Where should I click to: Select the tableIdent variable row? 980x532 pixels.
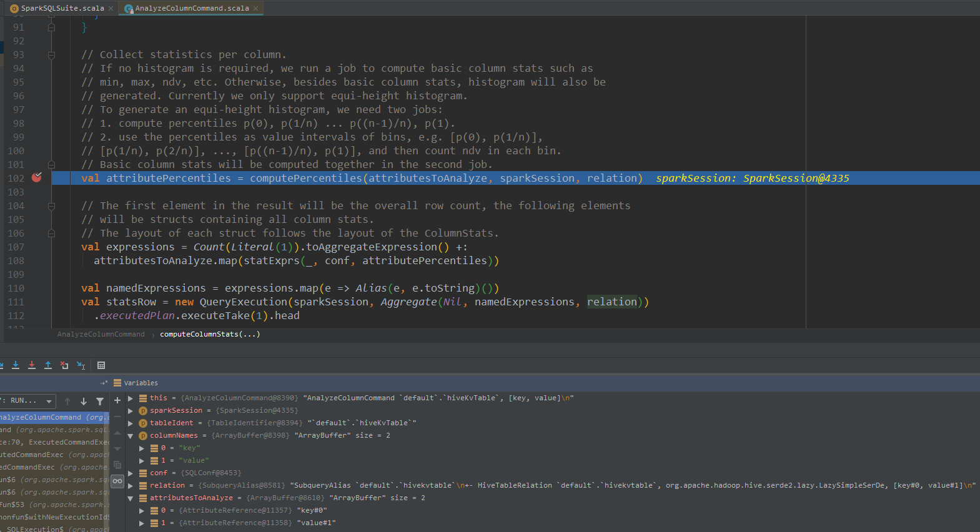pyautogui.click(x=552, y=423)
